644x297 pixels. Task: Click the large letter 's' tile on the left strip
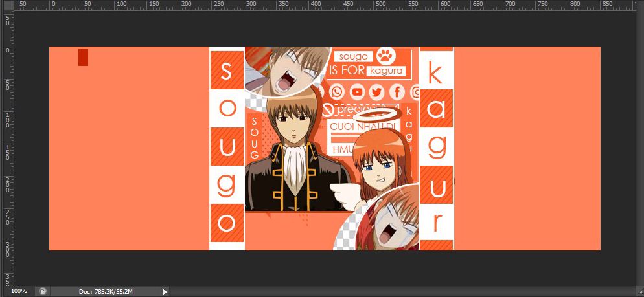click(226, 71)
